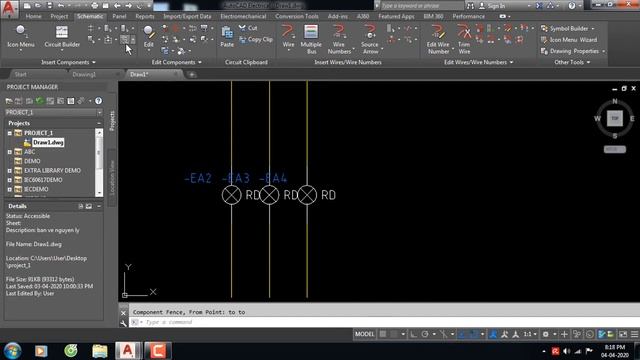
Task: Toggle the Projects vertical tab
Action: tap(112, 120)
